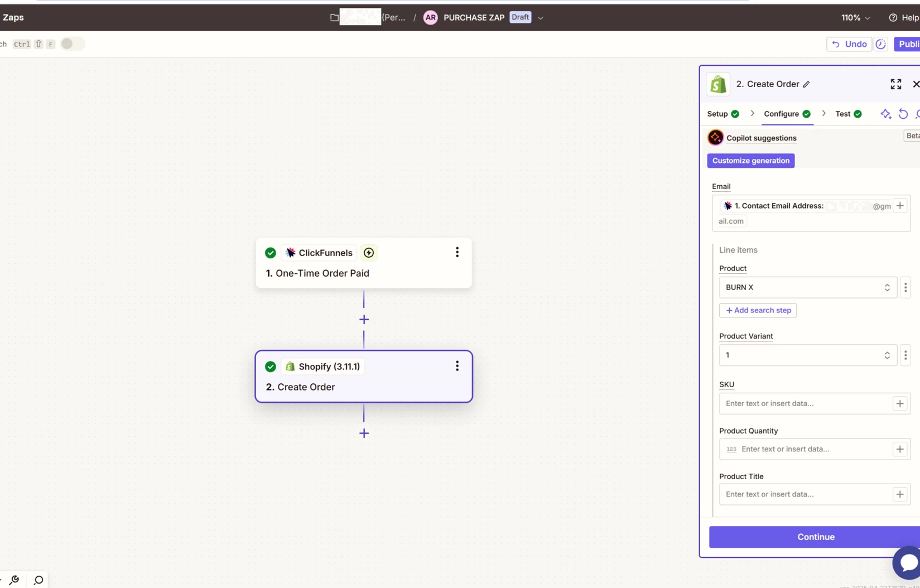
Task: Insert data into Email field via plus
Action: [900, 206]
